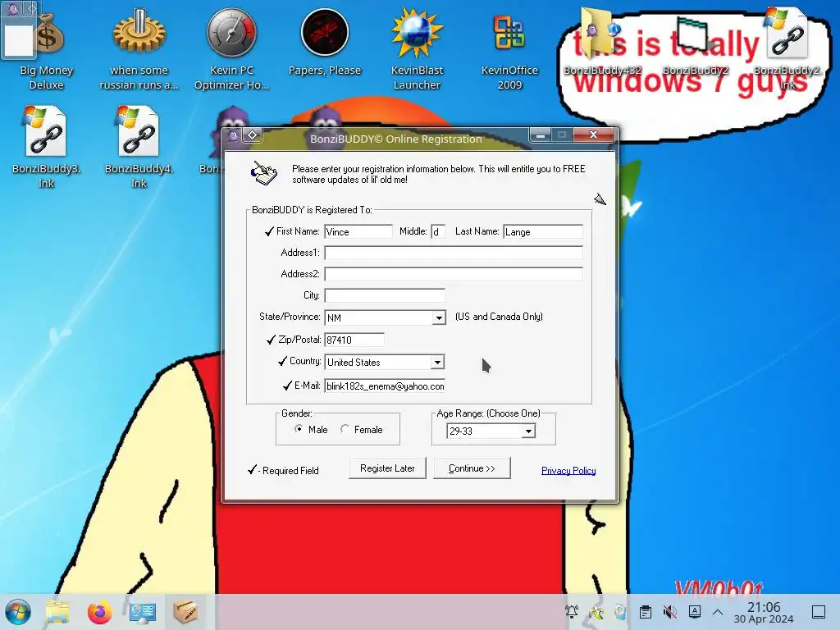Open the Papers, Please desktop icon
Screen dimensions: 840x630
coord(325,43)
